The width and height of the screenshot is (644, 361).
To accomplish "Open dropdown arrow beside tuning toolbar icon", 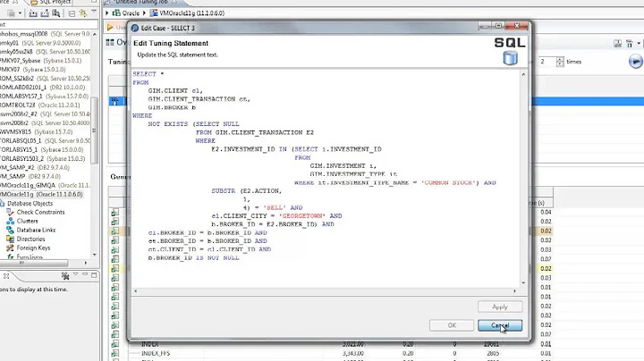I will [x=639, y=43].
